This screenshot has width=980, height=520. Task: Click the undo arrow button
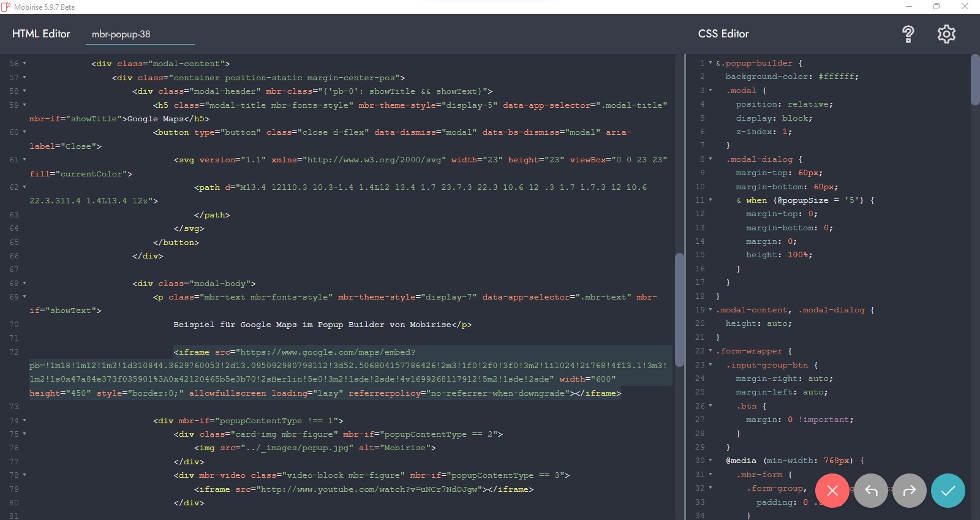tap(871, 491)
